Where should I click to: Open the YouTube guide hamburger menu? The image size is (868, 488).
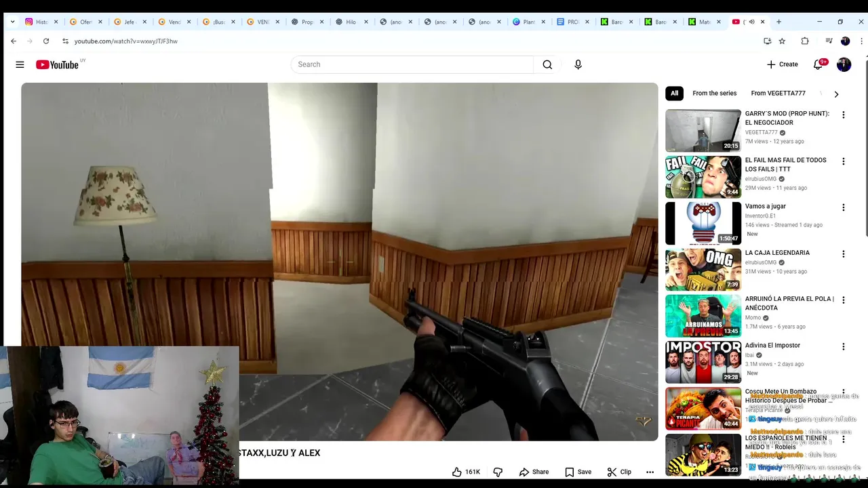pyautogui.click(x=20, y=64)
